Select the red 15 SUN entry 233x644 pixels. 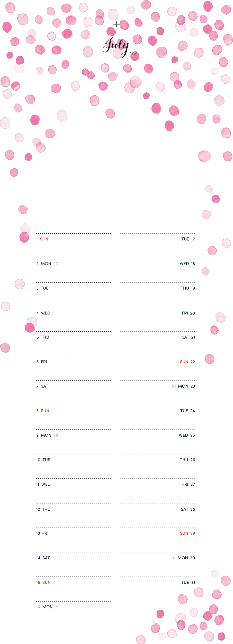(43, 582)
